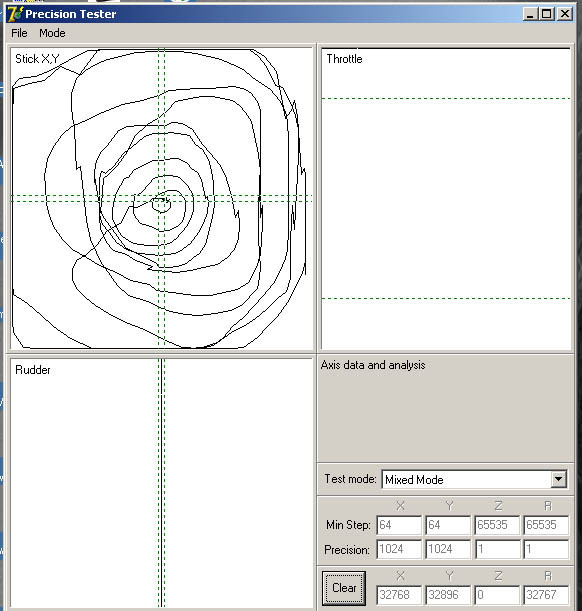Click the Precision X field showing 1024

399,549
